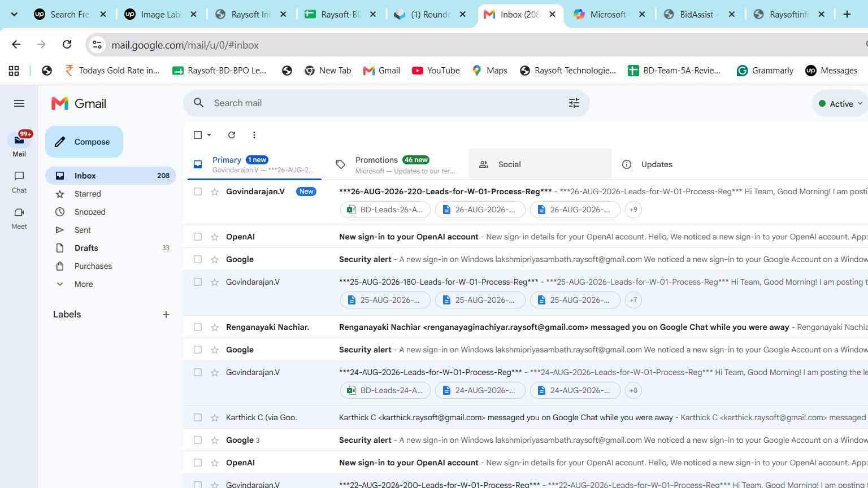The image size is (868, 488).
Task: Tick the checkbox for Govindarajan.V 26-AUG email
Action: point(198,191)
